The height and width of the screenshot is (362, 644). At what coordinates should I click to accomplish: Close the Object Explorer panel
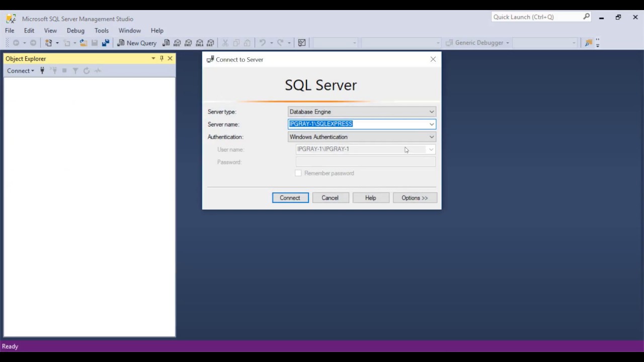(x=170, y=58)
